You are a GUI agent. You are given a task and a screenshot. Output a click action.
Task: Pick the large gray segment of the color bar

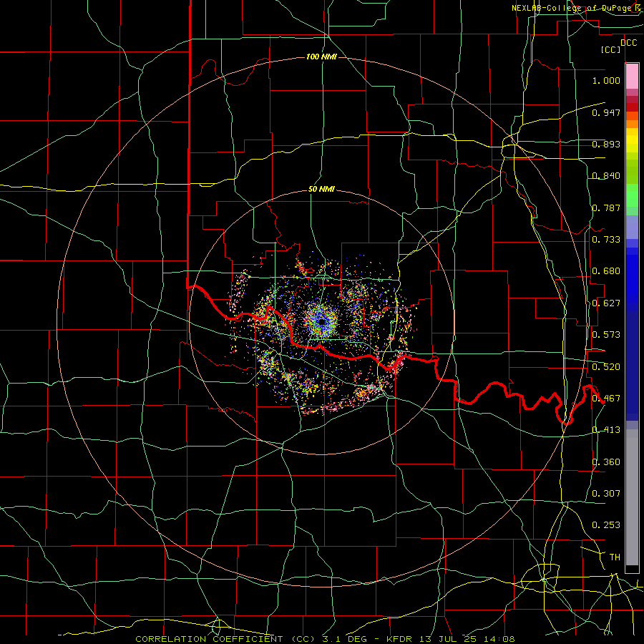[632, 502]
